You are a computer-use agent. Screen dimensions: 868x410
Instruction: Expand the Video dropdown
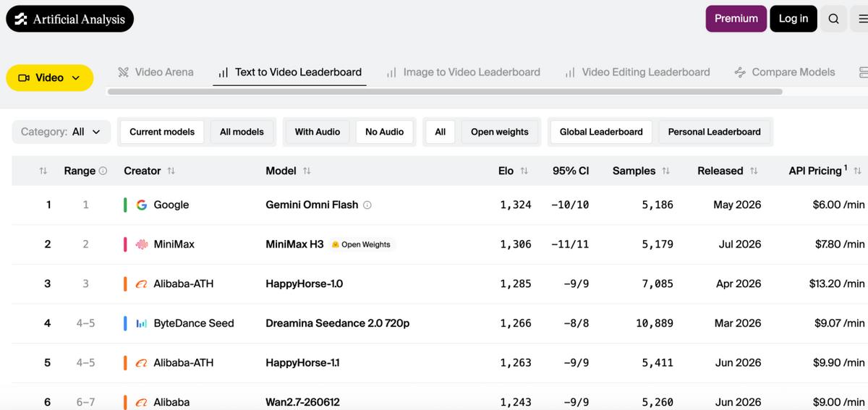49,78
